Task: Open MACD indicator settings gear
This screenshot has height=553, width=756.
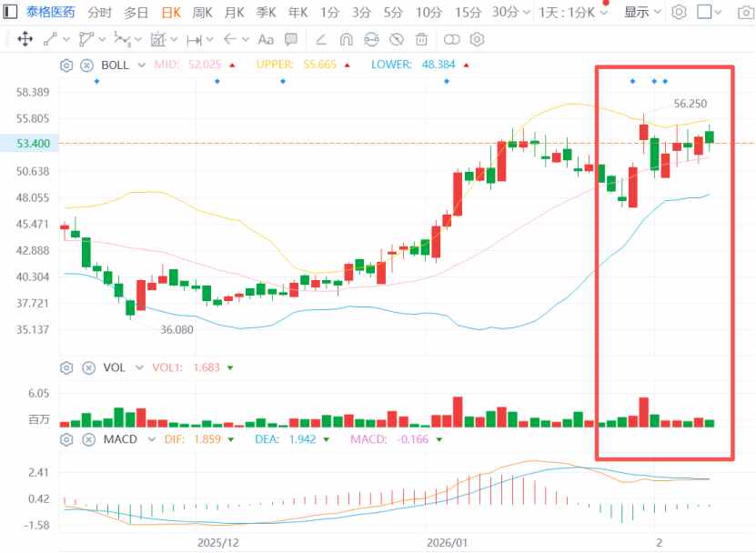Action: point(66,439)
